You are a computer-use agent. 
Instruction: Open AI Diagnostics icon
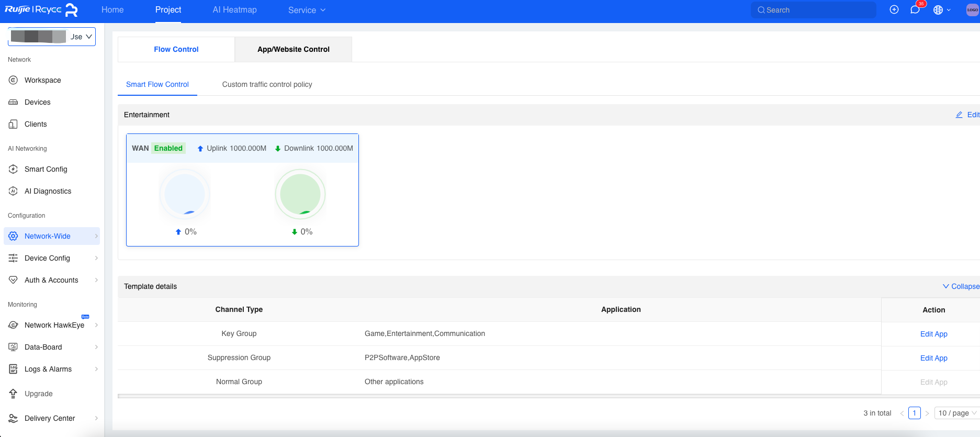[x=14, y=191]
